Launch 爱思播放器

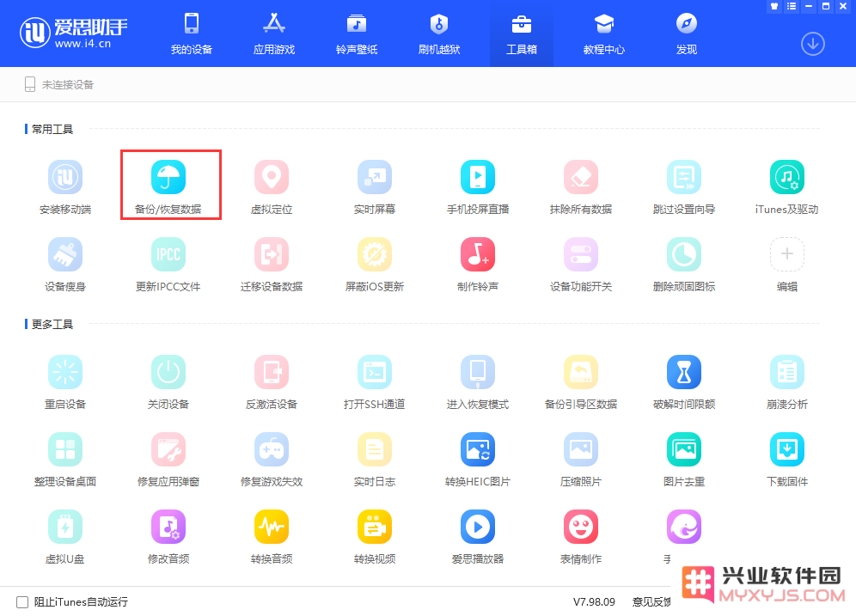(x=478, y=538)
